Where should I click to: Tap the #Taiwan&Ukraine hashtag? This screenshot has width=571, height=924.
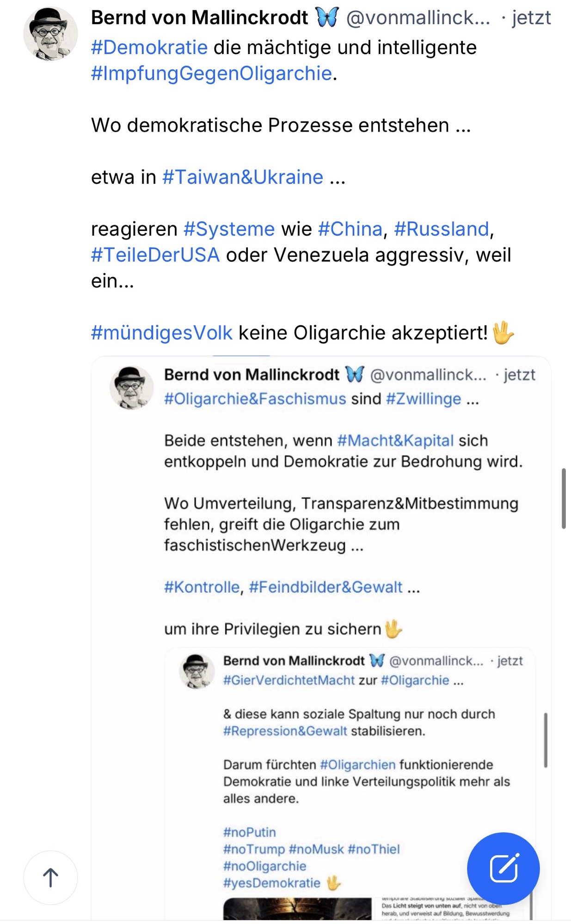pyautogui.click(x=243, y=177)
